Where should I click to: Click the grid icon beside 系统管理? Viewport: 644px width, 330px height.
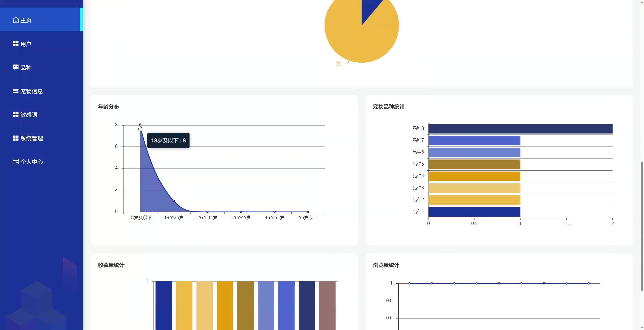click(x=16, y=138)
